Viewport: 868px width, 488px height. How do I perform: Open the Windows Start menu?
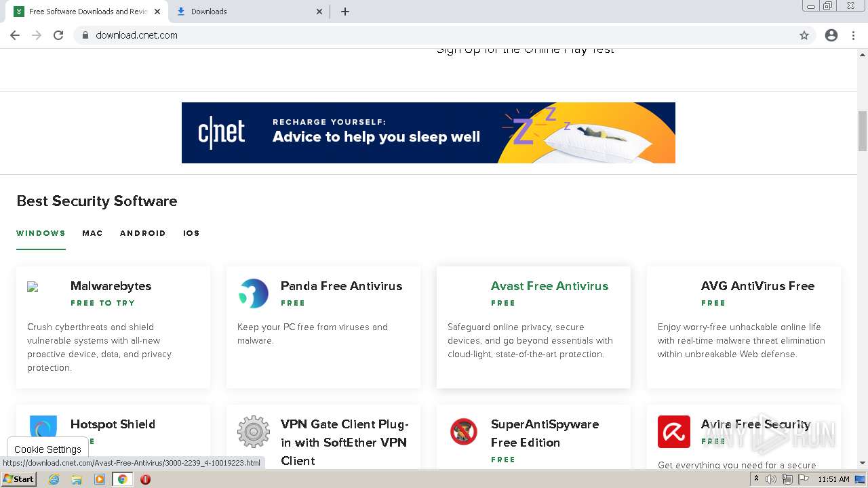19,479
